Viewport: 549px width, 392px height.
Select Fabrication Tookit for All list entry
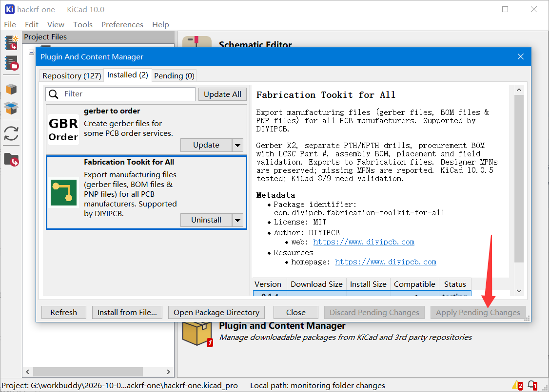146,193
